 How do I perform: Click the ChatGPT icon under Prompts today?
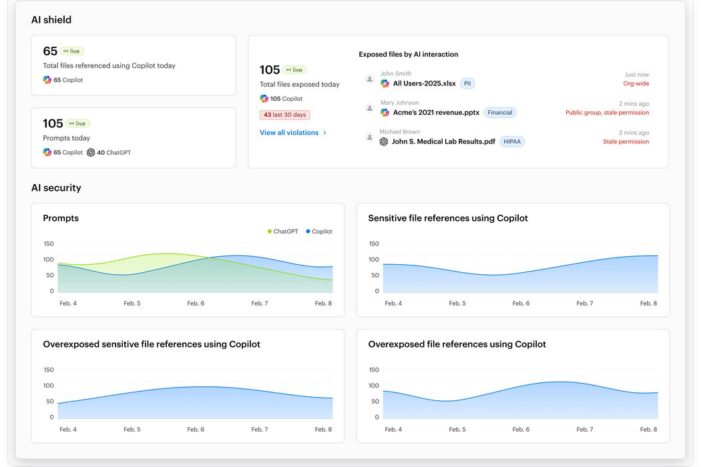click(91, 152)
